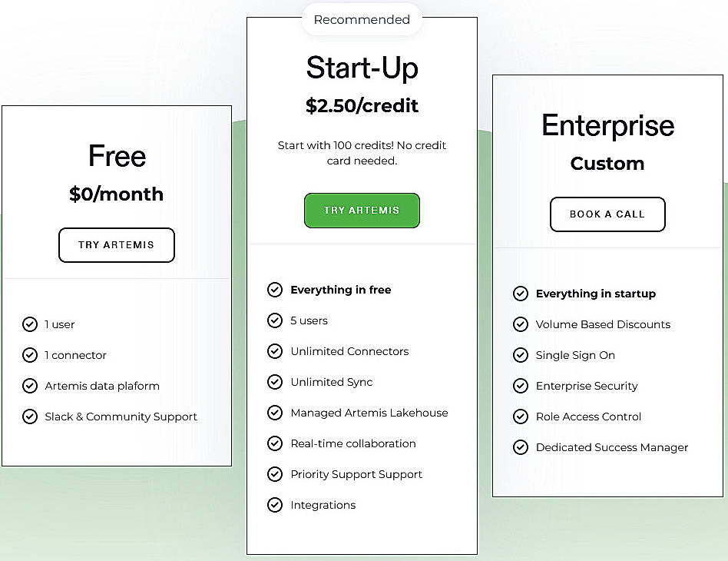Click the green Try Artemis button for Start-Up
728x561 pixels.
[362, 210]
